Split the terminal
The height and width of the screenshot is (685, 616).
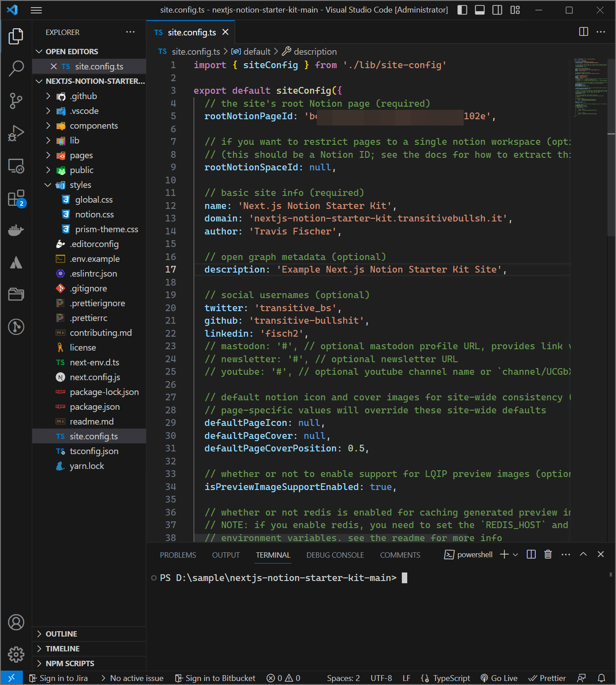(531, 555)
